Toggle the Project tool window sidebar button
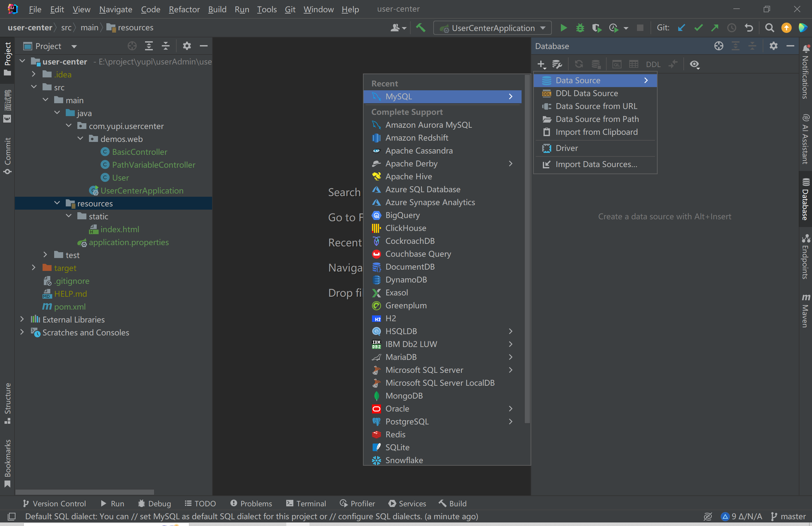This screenshot has height=526, width=812. [7, 59]
